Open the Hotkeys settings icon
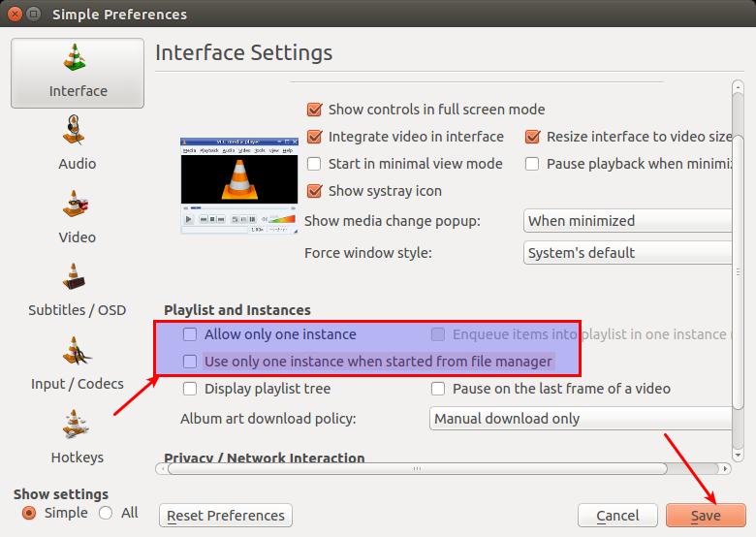 point(77,425)
